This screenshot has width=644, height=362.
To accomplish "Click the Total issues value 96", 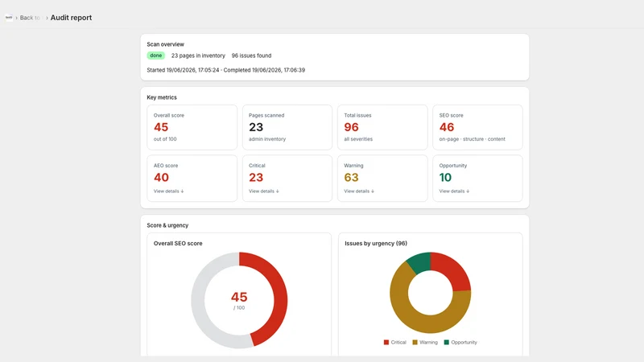I will [x=351, y=127].
